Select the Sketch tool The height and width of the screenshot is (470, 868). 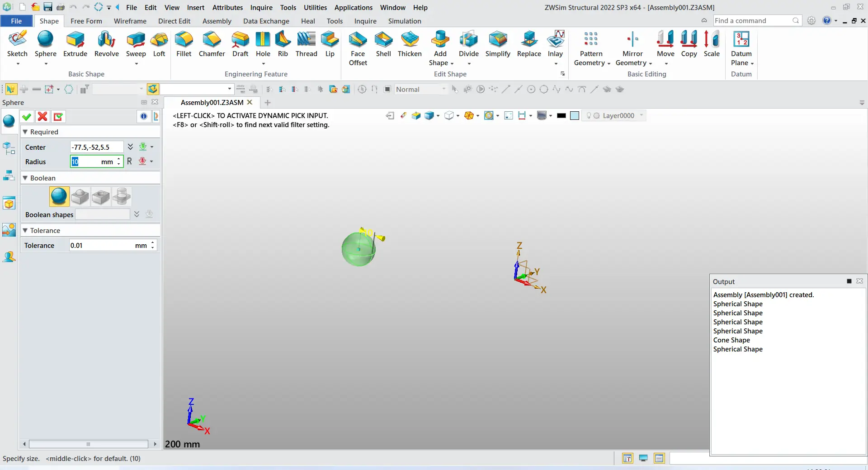17,44
